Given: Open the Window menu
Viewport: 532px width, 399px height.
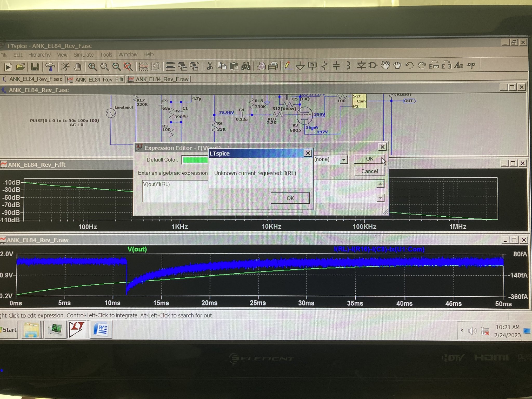Looking at the screenshot, I should [128, 55].
